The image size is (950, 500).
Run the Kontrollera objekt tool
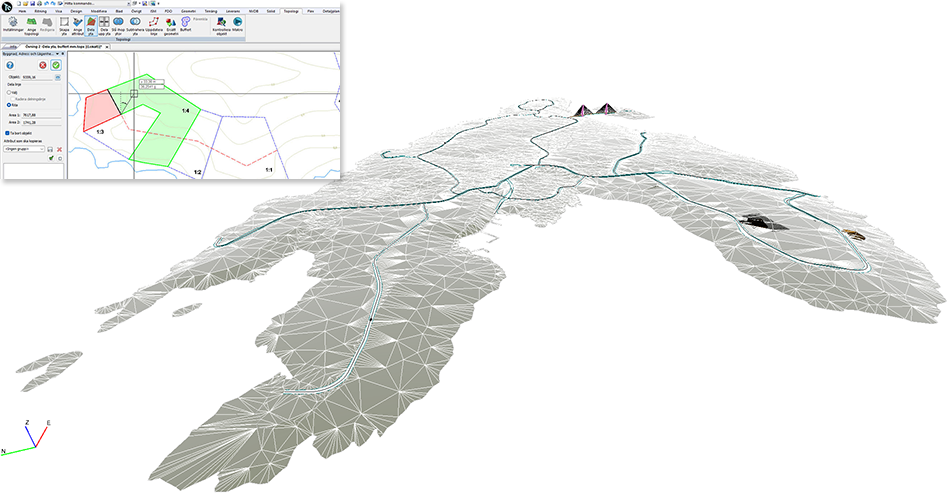[x=221, y=24]
